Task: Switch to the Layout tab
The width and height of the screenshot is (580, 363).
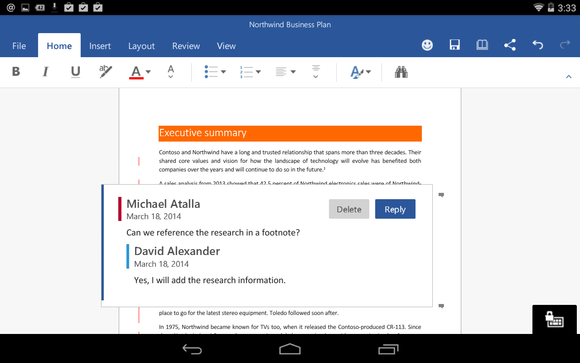Action: [141, 46]
